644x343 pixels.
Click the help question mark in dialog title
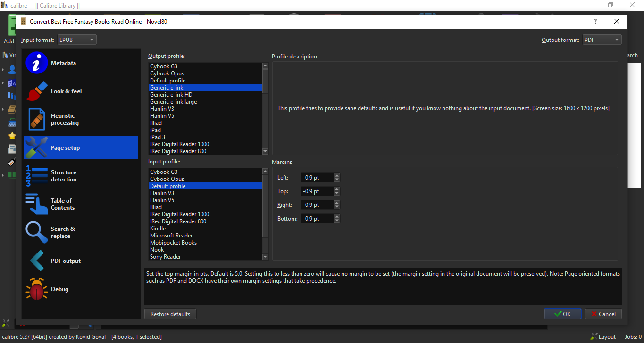pos(595,21)
